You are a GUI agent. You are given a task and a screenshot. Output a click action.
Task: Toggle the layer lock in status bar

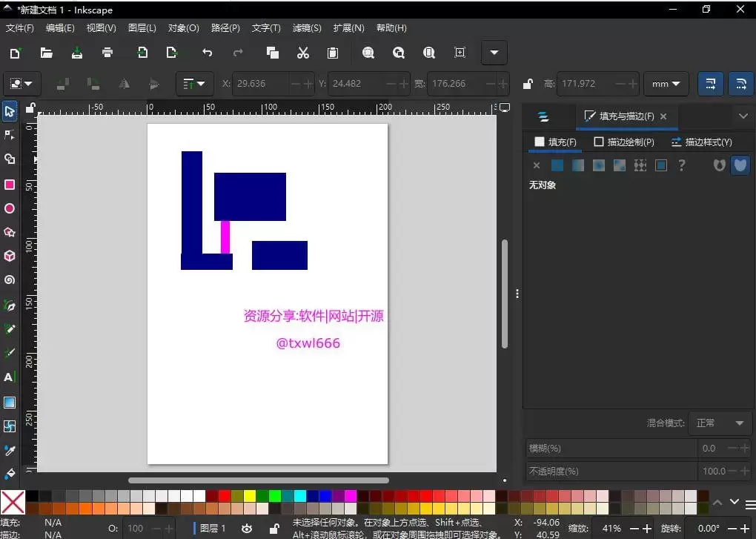pos(273,529)
